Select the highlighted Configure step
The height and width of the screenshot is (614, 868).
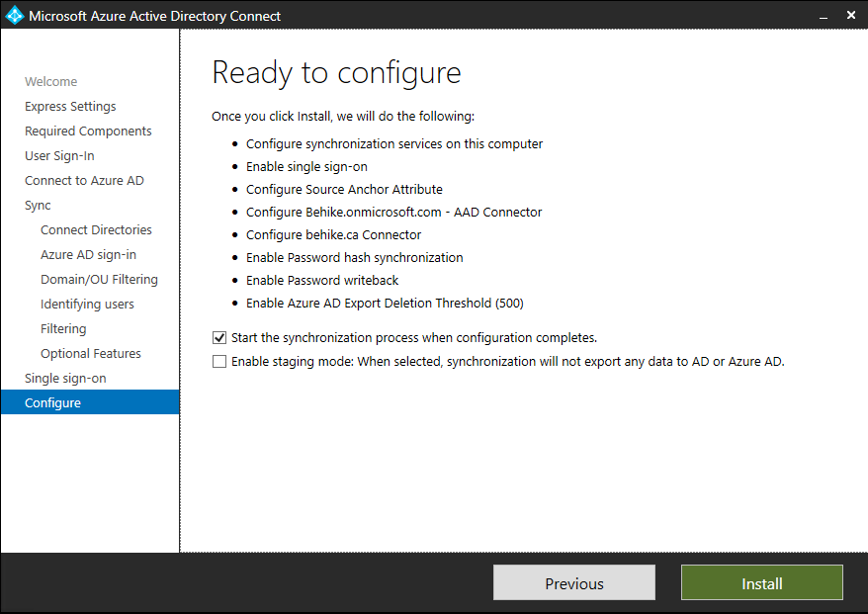click(x=52, y=403)
